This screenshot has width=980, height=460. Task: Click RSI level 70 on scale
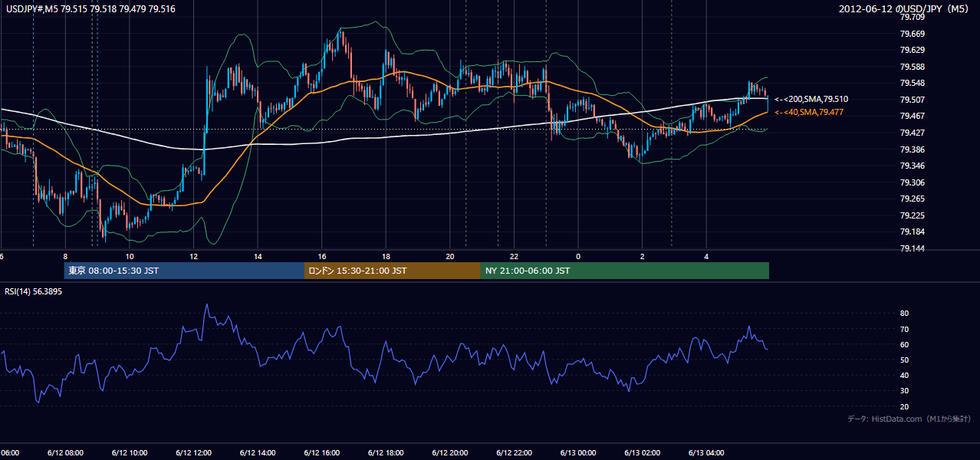click(905, 329)
